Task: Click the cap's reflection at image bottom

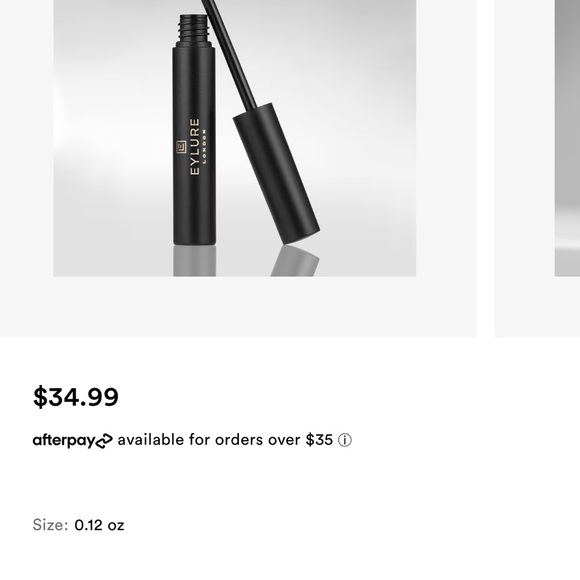Action: pos(295,260)
